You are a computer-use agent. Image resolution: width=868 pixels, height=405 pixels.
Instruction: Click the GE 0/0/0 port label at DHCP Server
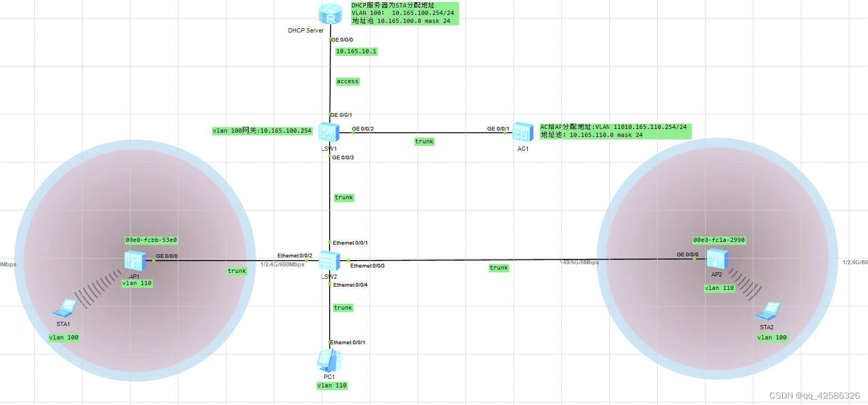coord(342,40)
